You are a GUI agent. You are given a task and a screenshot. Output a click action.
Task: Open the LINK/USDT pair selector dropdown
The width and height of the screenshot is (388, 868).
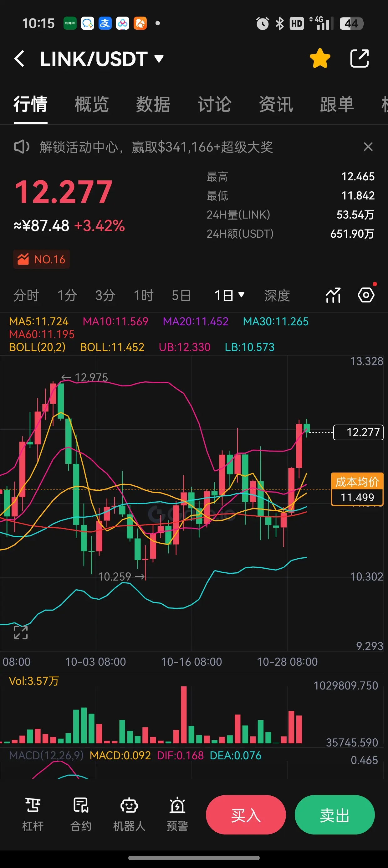[x=102, y=59]
